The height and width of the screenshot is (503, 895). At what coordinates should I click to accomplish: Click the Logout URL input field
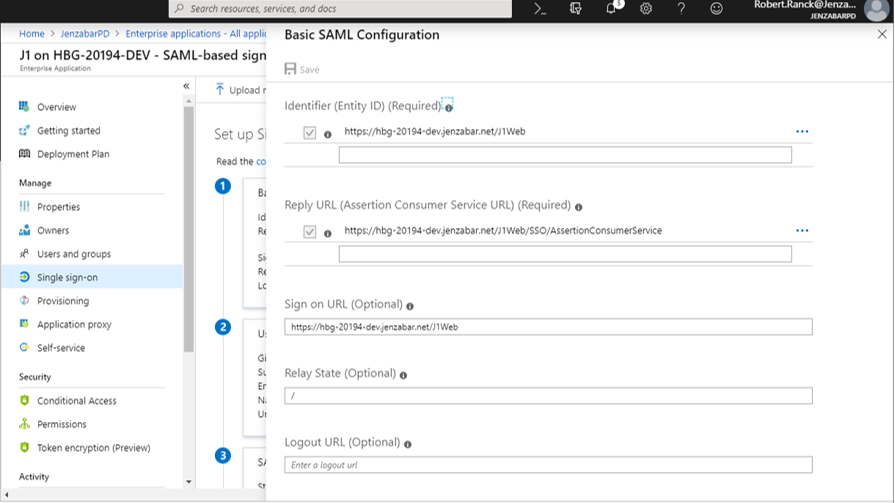click(548, 465)
